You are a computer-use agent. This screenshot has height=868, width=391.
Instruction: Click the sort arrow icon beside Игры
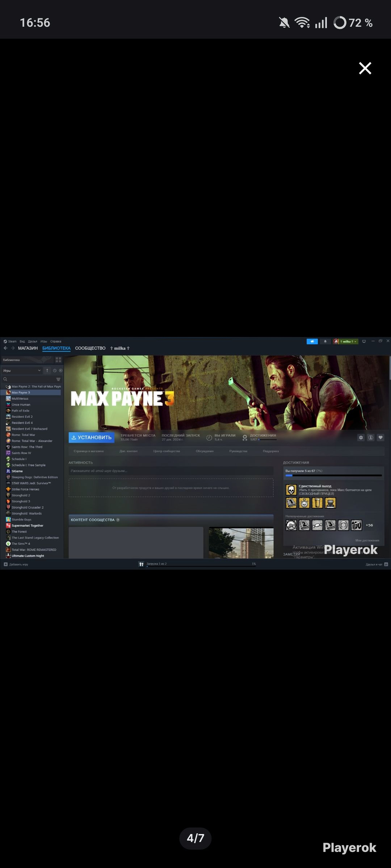47,370
